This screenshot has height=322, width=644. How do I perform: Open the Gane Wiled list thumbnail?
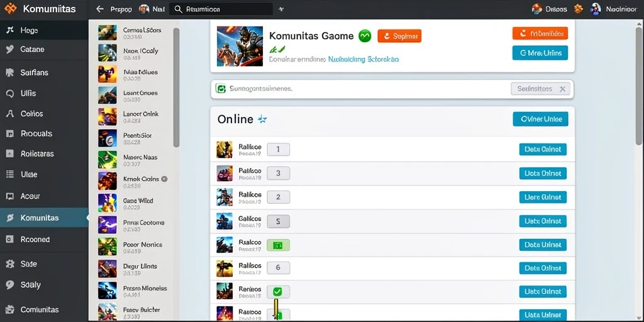[107, 203]
